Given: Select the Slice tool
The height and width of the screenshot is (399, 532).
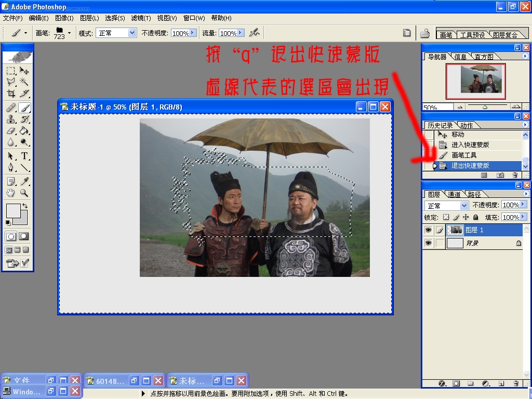Looking at the screenshot, I should (x=24, y=94).
